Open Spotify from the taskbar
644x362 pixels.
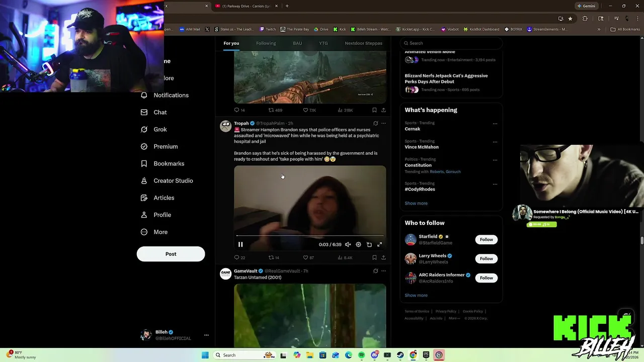point(362,355)
